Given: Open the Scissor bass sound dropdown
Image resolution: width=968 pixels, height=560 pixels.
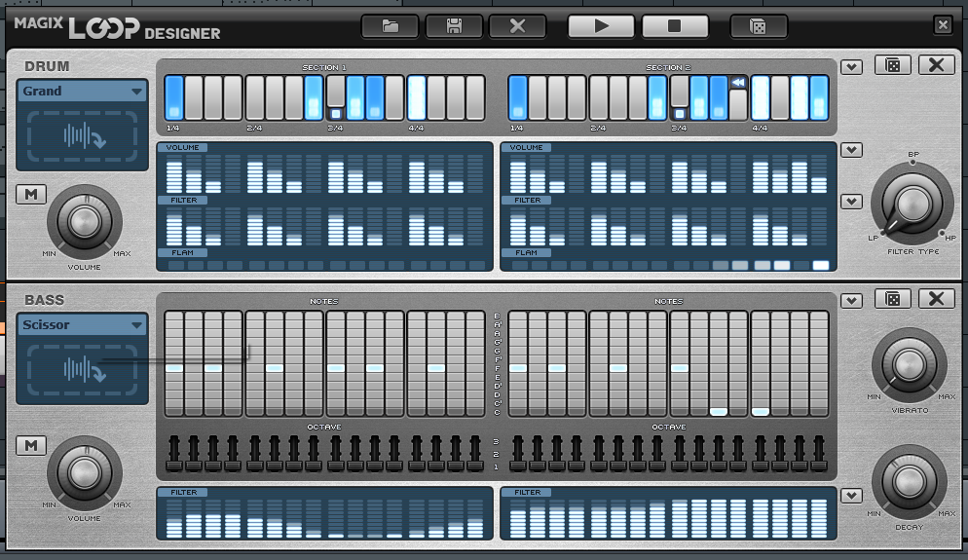Looking at the screenshot, I should tap(82, 325).
